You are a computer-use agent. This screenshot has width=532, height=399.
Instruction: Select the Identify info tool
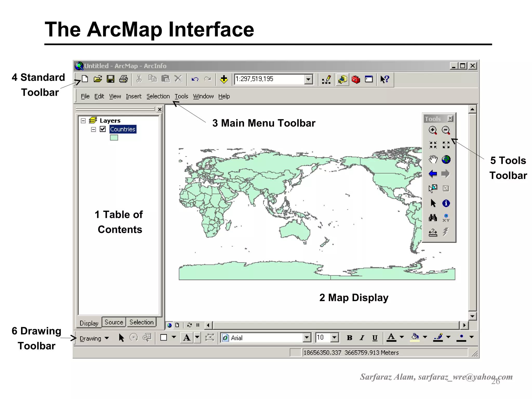pos(446,203)
